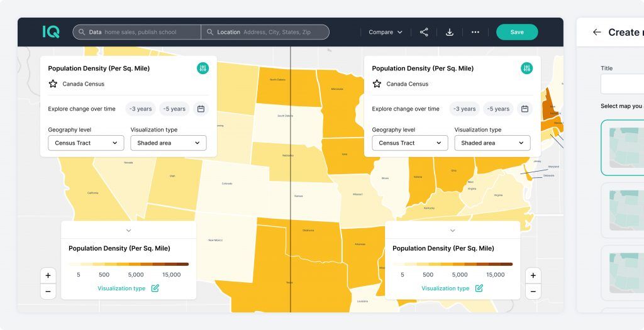Select -5 years in right panel
Screen dimensions: 644x330
pos(498,109)
